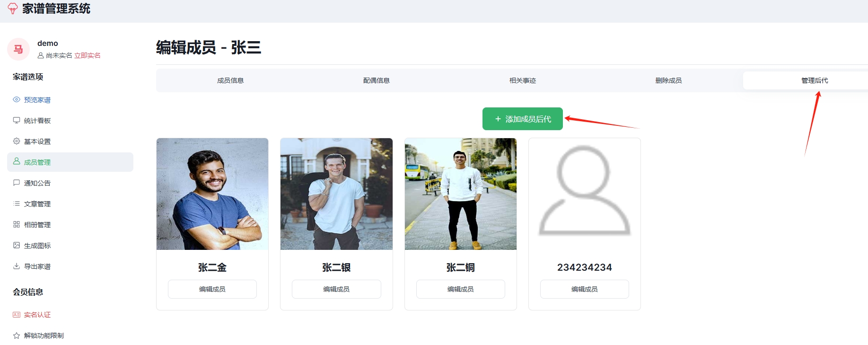The image size is (868, 345).
Task: Click the speech bubble icon beside 通知公告
Action: pos(17,183)
